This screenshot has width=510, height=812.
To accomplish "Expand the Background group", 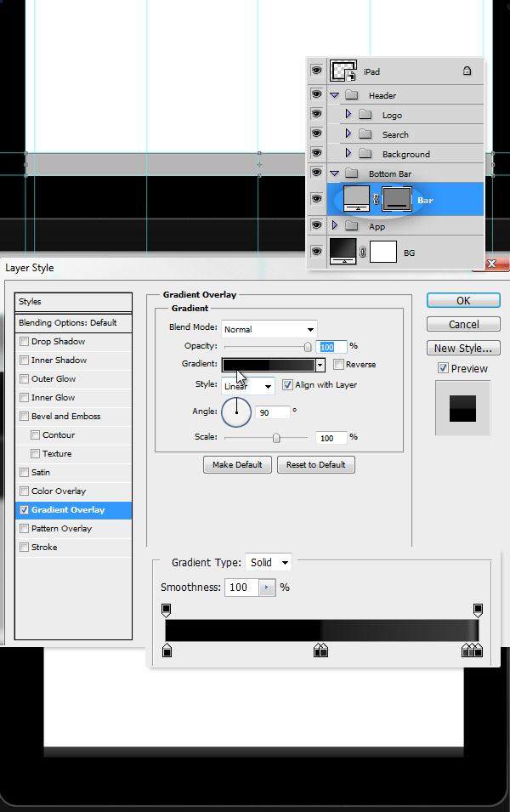I will point(348,153).
